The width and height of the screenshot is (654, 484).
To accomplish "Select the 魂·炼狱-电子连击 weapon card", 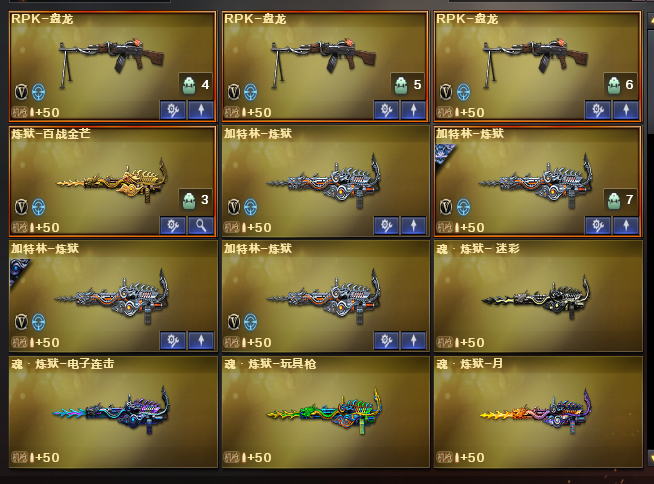I will [x=113, y=411].
